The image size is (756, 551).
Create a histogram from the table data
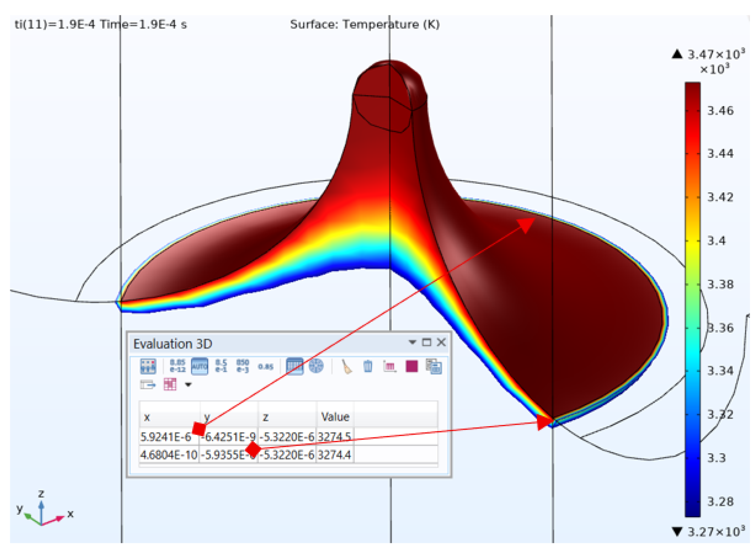pyautogui.click(x=389, y=365)
